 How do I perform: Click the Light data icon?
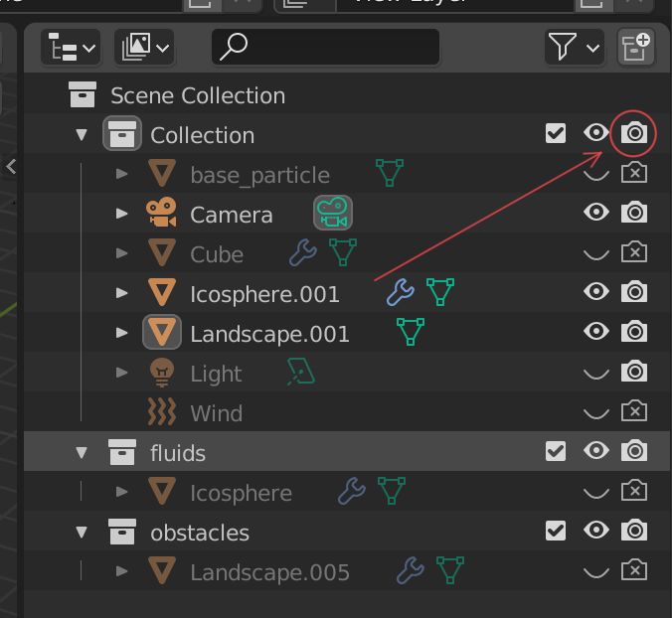tap(301, 372)
